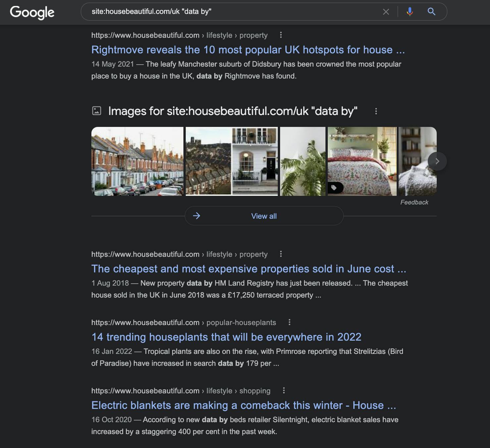Click the 16 Jan 2022 snippet text
This screenshot has width=490, height=448.
(x=247, y=357)
